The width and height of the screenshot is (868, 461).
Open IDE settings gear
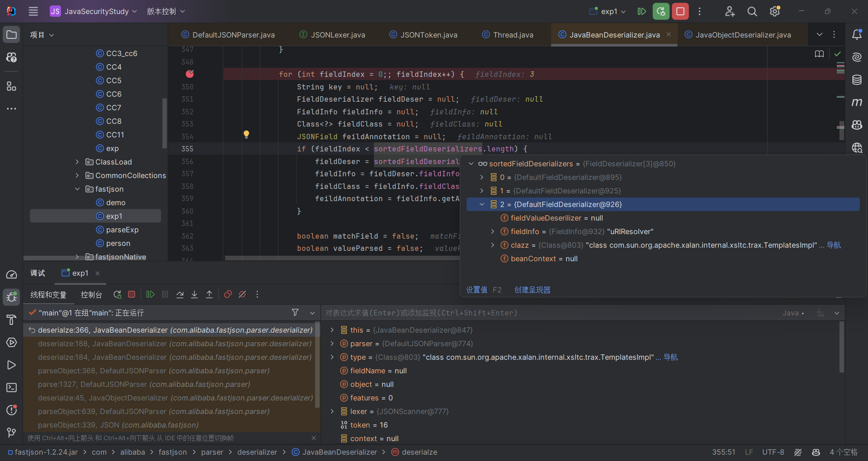click(775, 11)
